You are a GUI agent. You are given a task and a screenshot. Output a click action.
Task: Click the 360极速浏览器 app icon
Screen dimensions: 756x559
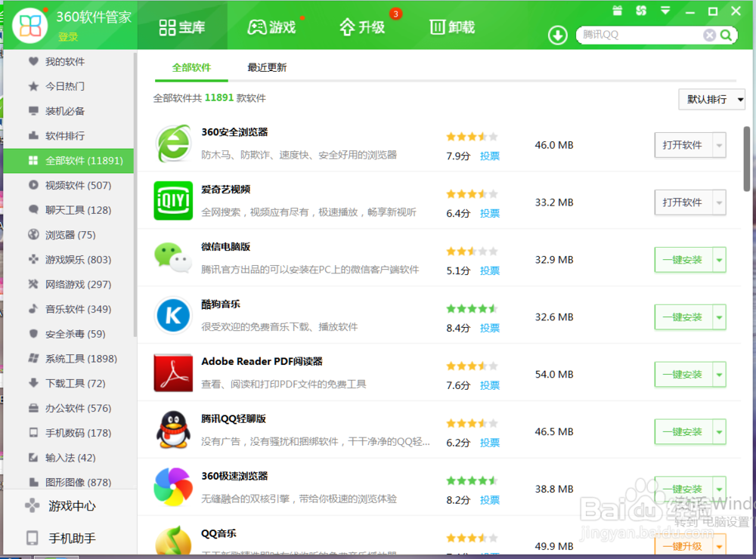(x=173, y=487)
